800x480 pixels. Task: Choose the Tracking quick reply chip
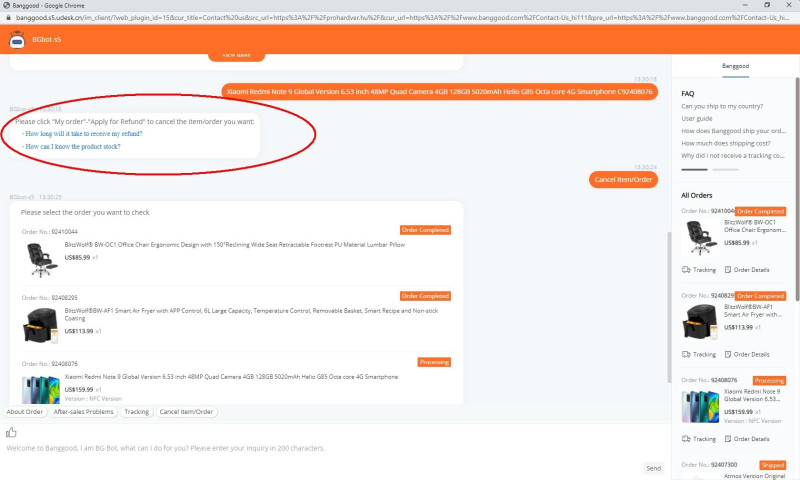pos(137,412)
